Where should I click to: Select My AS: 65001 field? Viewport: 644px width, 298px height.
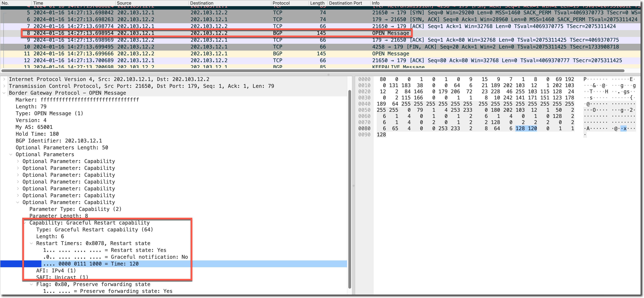tap(34, 127)
